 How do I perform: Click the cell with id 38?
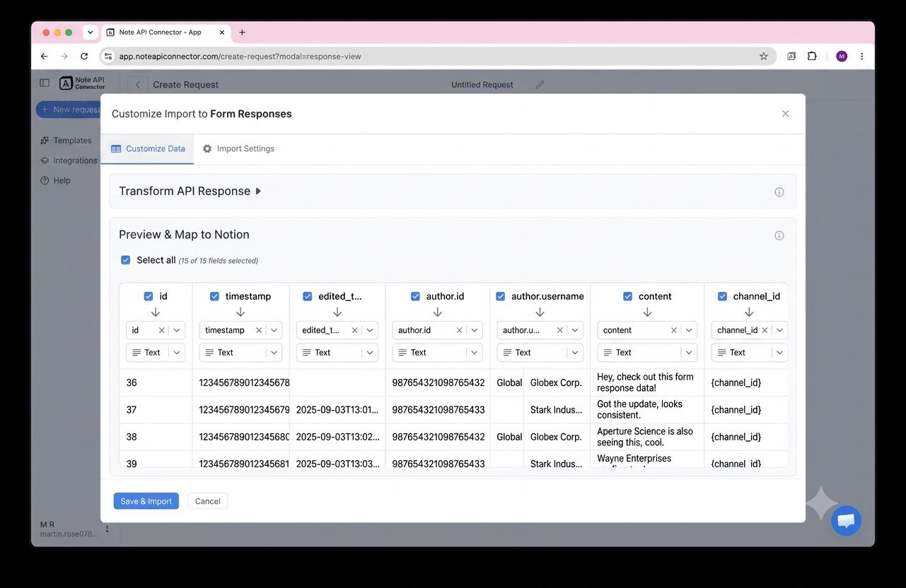[156, 437]
